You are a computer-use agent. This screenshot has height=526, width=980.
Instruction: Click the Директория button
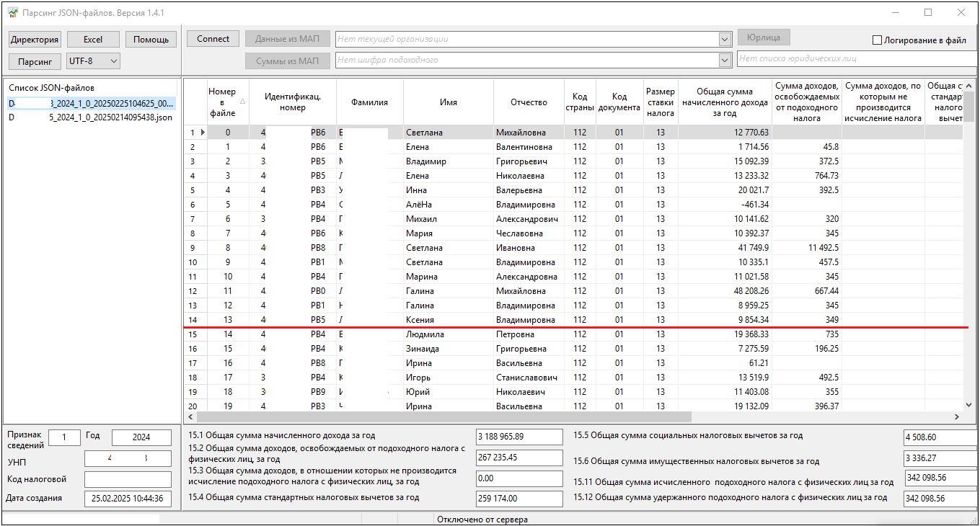tap(35, 40)
